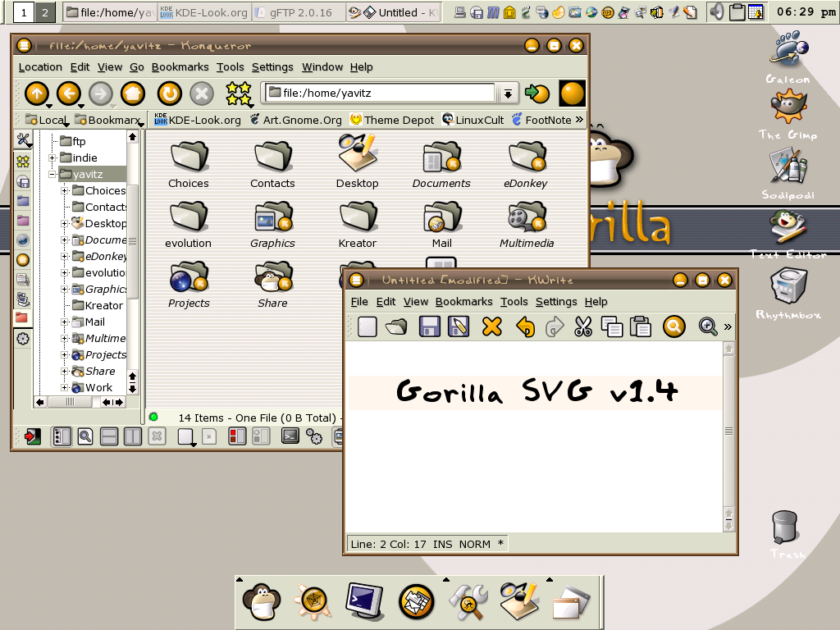This screenshot has width=840, height=630.
Task: Show hidden KWrite toolbar items chevron
Action: click(x=728, y=326)
